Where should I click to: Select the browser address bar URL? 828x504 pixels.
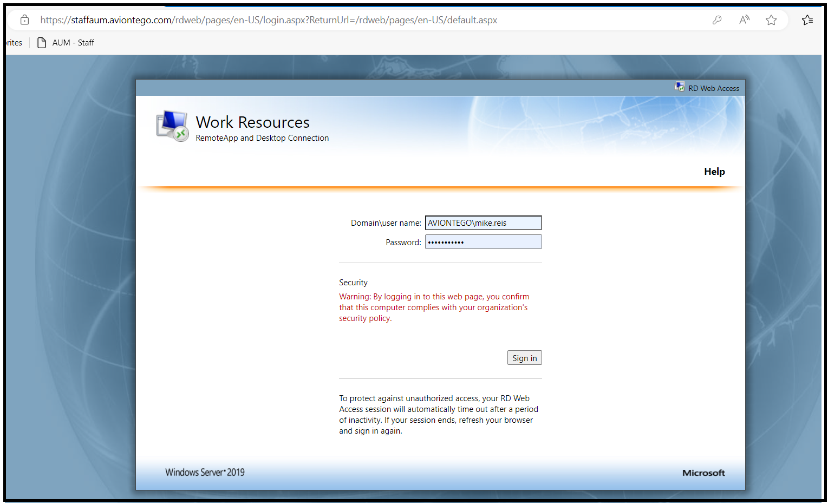(x=269, y=20)
